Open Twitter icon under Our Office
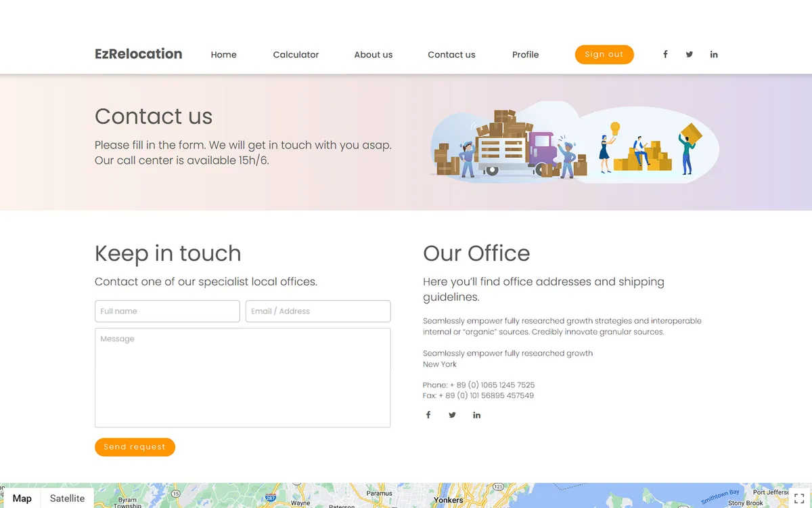 pyautogui.click(x=452, y=415)
